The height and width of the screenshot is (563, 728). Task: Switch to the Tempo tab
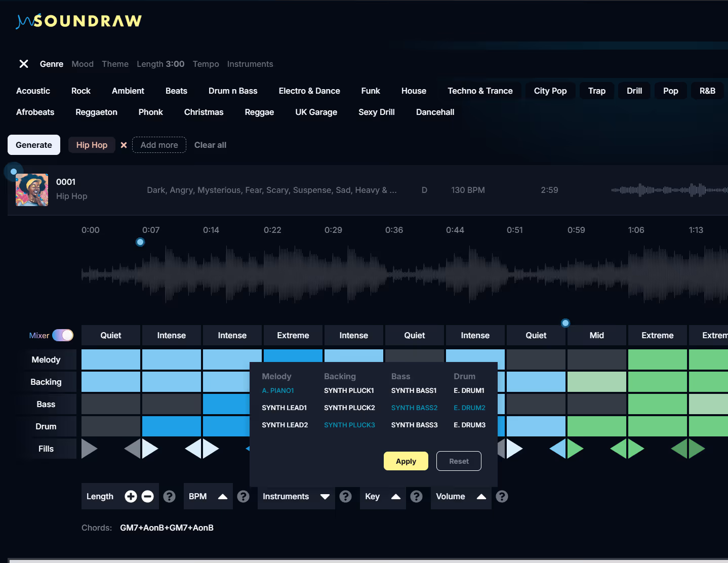click(206, 64)
